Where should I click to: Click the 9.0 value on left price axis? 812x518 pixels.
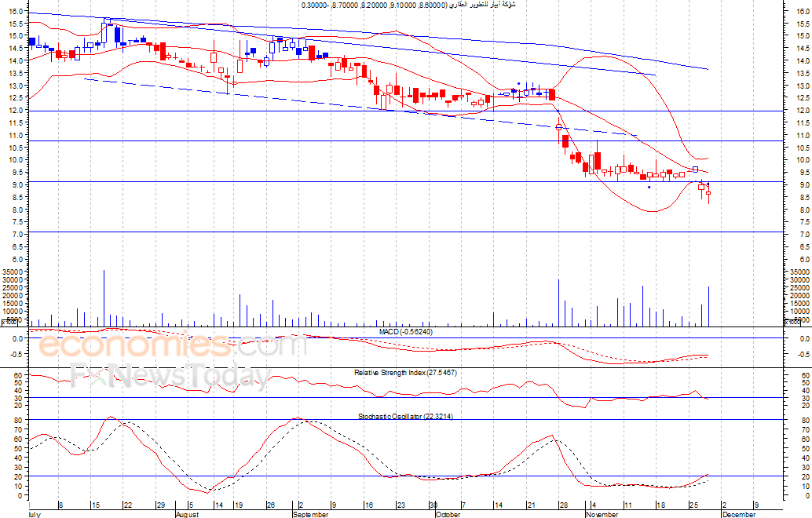click(17, 184)
